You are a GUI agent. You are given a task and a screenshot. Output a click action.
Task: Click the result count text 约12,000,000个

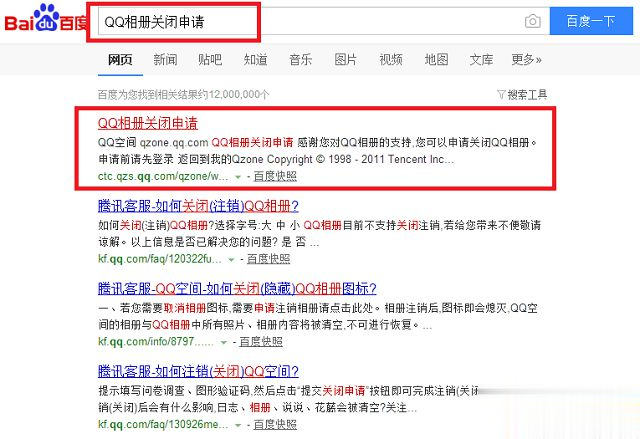coord(234,95)
